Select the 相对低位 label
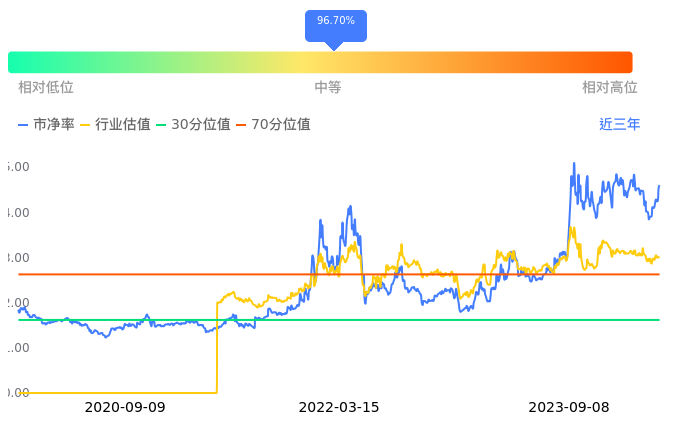The image size is (686, 442). click(x=46, y=88)
